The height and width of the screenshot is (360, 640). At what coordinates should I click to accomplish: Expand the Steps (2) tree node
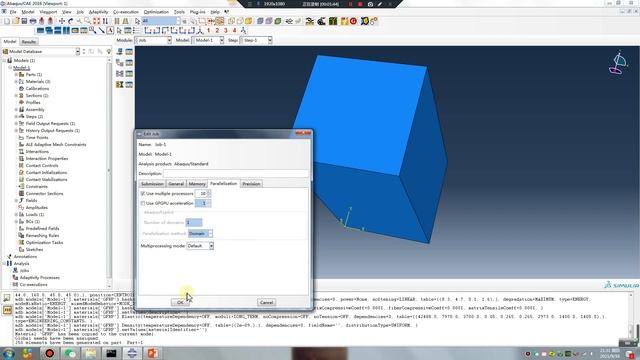16,116
